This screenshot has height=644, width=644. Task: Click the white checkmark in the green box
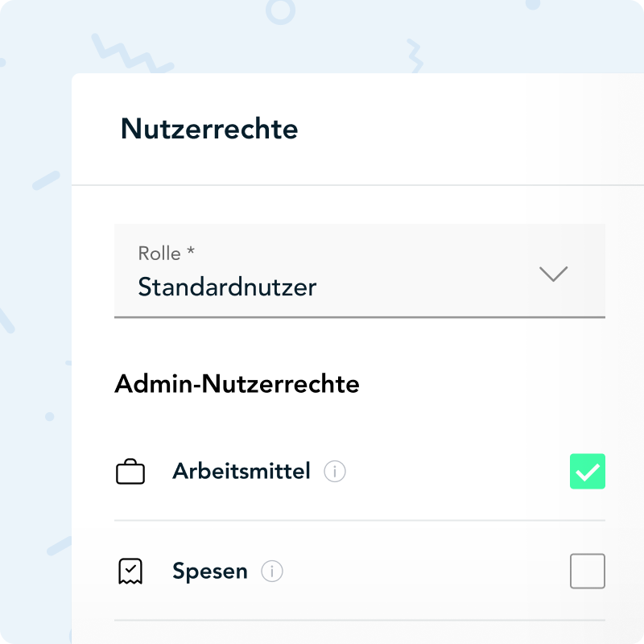coord(588,472)
